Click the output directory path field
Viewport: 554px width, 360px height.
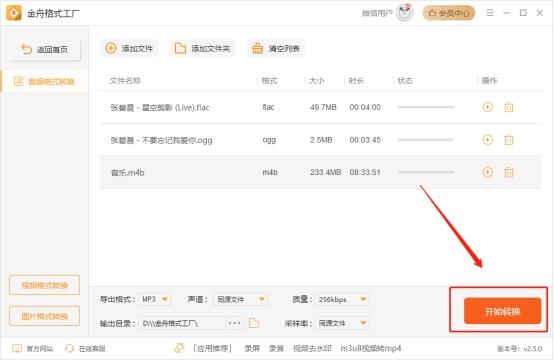182,323
